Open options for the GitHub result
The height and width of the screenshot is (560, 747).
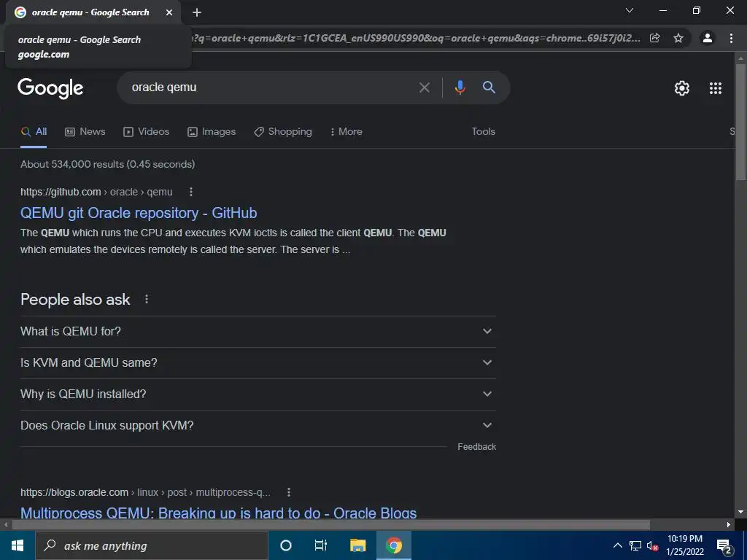click(x=191, y=192)
